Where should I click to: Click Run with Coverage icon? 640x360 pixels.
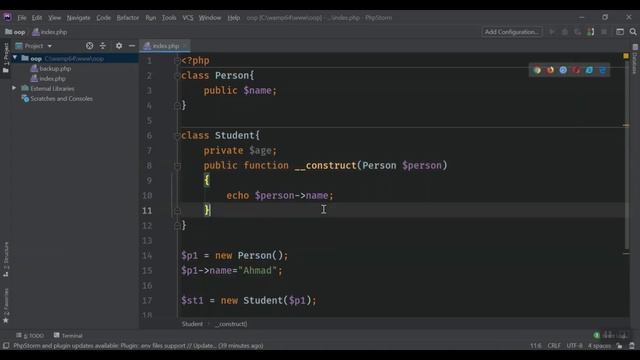(x=578, y=32)
